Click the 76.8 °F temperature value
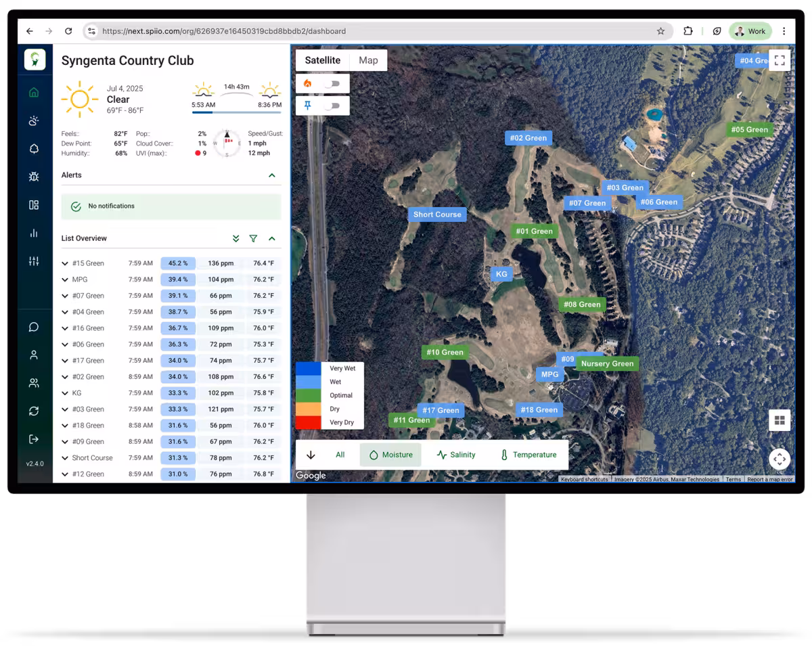 coord(263,474)
